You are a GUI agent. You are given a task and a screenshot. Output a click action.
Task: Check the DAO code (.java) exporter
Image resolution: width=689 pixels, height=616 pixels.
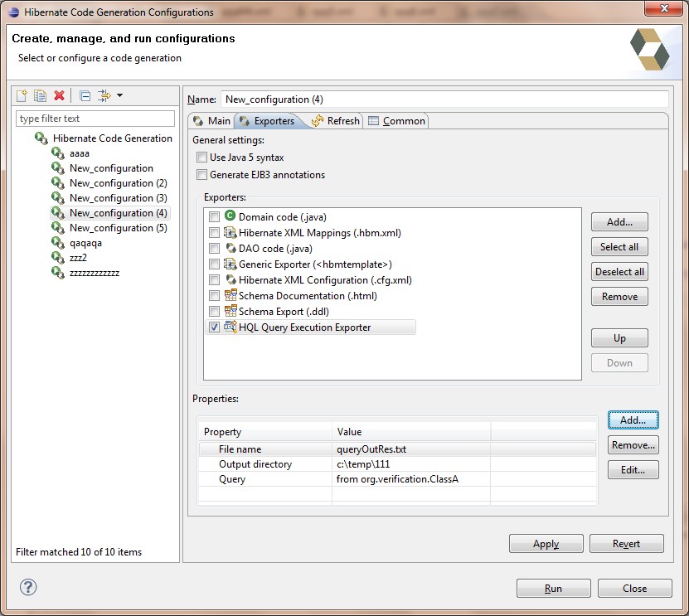[214, 248]
